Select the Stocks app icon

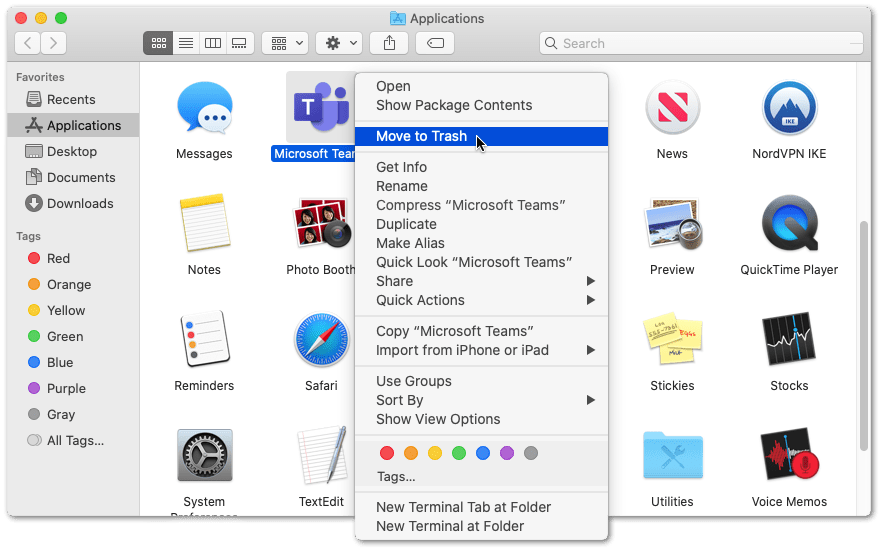789,338
